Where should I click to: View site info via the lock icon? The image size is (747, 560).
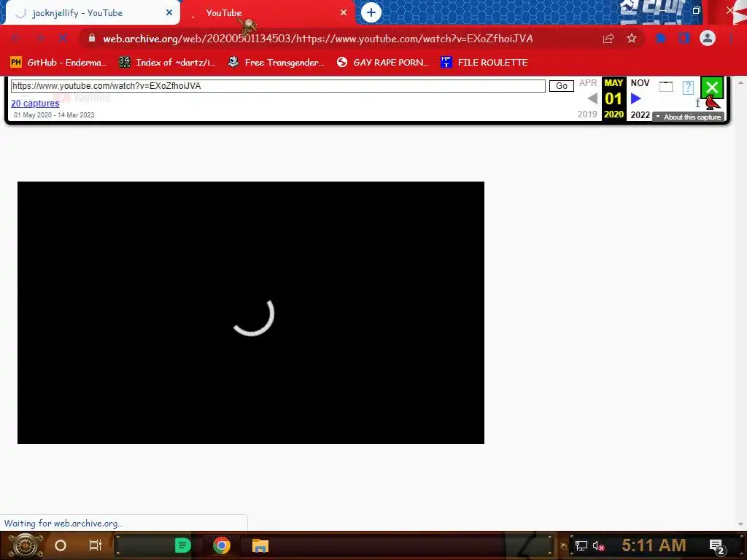click(92, 38)
